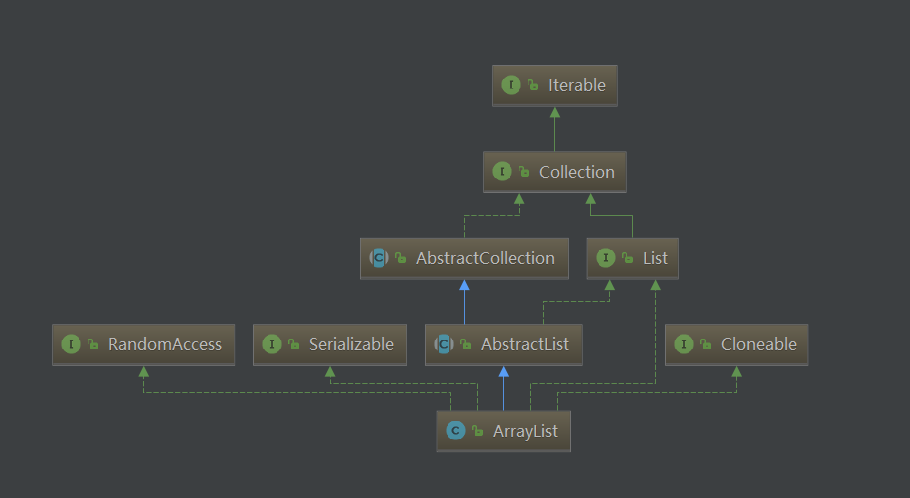Screen dimensions: 910x498
Task: Click the class icon on ArrayList node
Action: pyautogui.click(x=456, y=431)
